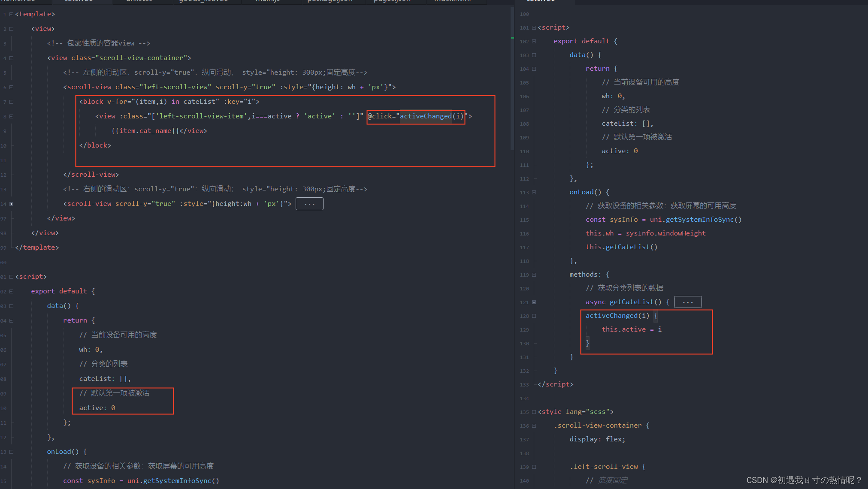Fold the activeChanged(i) method on line 128
Viewport: 868px width, 489px height.
534,316
